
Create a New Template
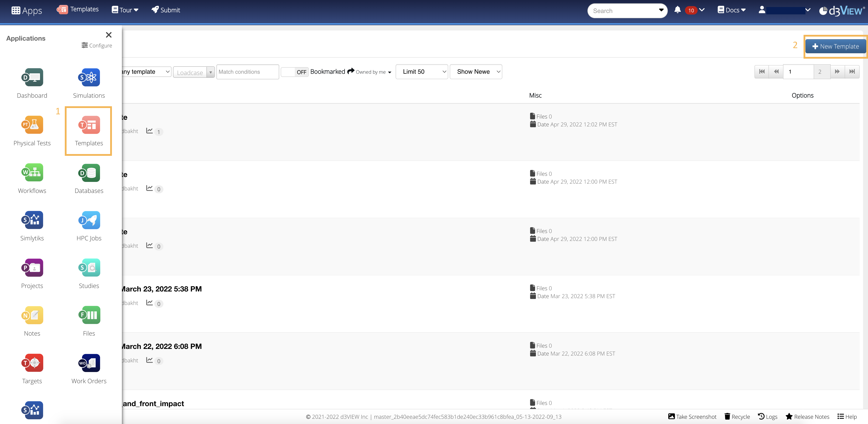(835, 46)
